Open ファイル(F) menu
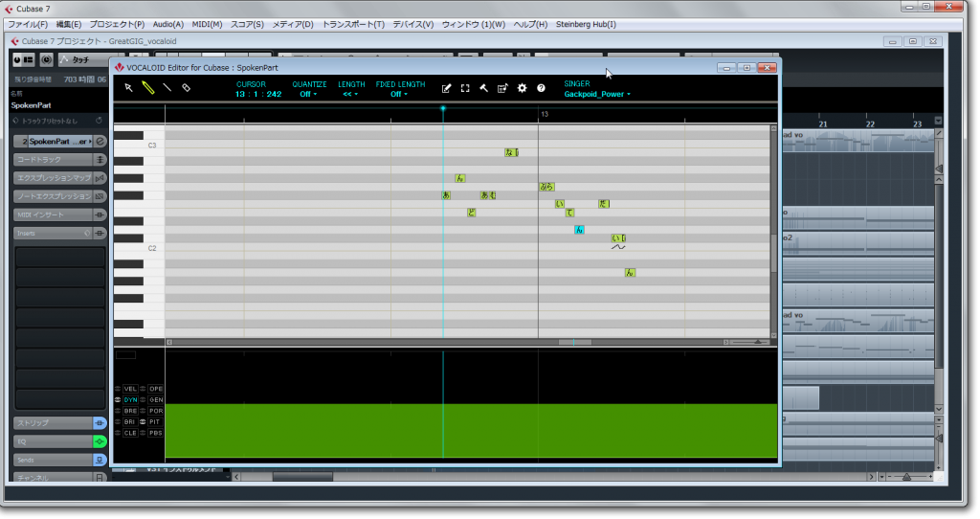The height and width of the screenshot is (519, 980). (28, 24)
